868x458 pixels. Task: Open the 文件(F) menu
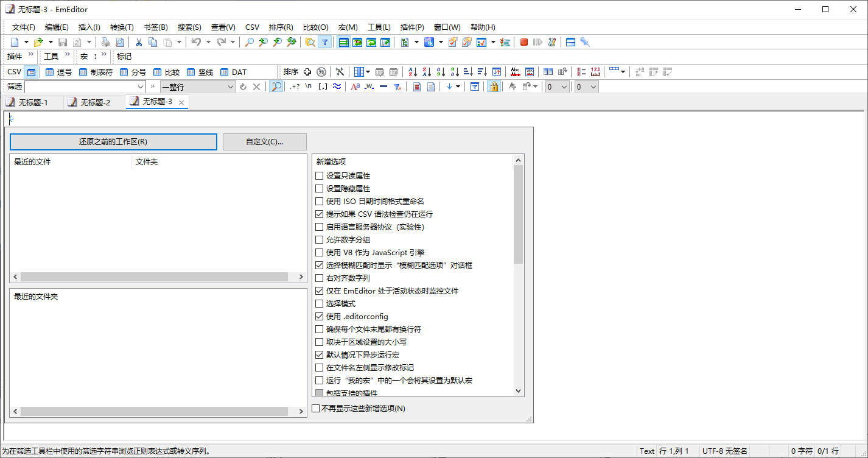[24, 27]
